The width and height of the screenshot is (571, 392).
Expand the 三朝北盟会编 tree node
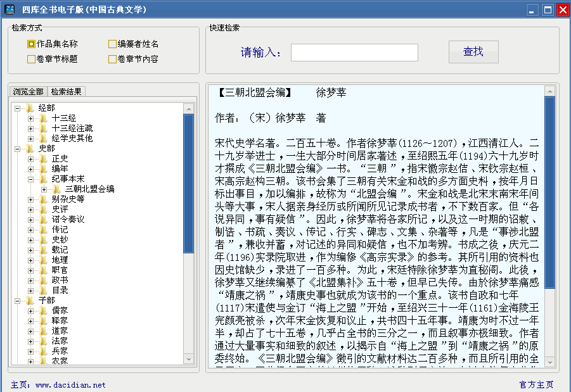pyautogui.click(x=44, y=189)
